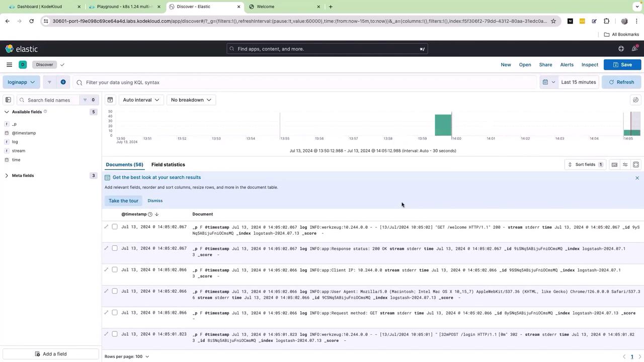Check the User Agent row checkbox
The width and height of the screenshot is (644, 362).
pos(115,291)
